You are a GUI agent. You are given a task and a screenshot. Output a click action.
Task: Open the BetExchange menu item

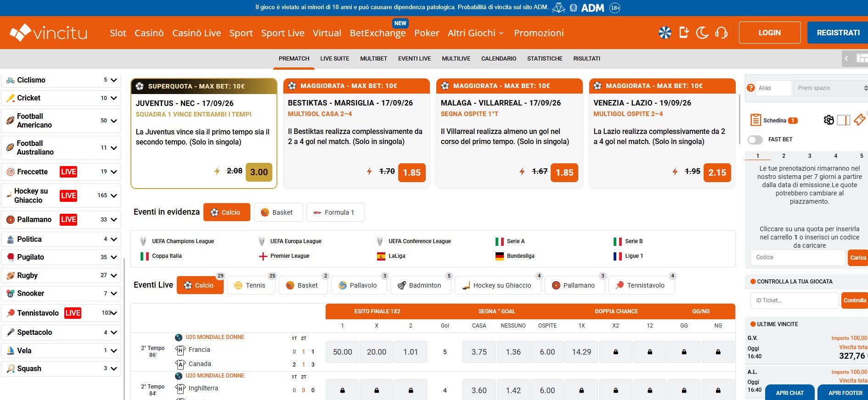coord(378,33)
